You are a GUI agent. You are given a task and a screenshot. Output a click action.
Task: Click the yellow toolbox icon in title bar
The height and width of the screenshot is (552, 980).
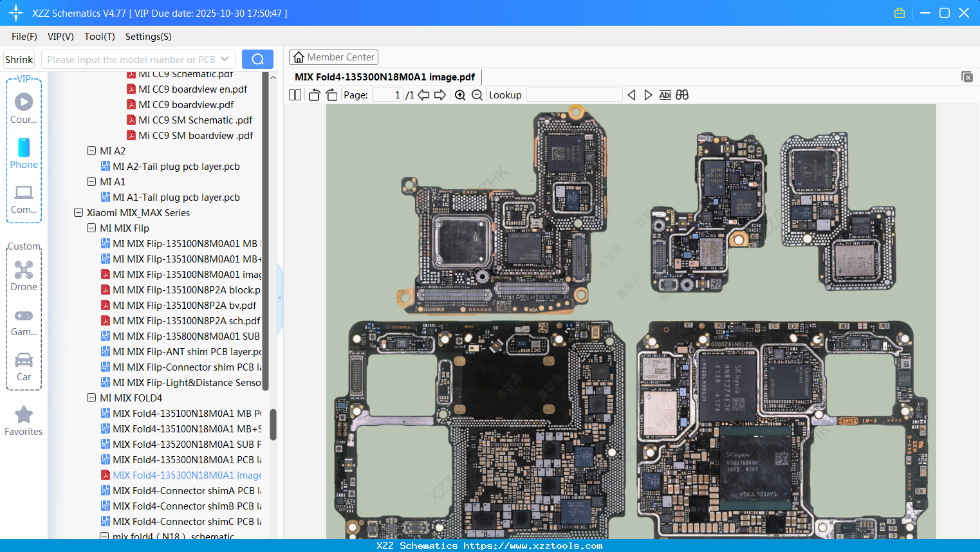899,12
